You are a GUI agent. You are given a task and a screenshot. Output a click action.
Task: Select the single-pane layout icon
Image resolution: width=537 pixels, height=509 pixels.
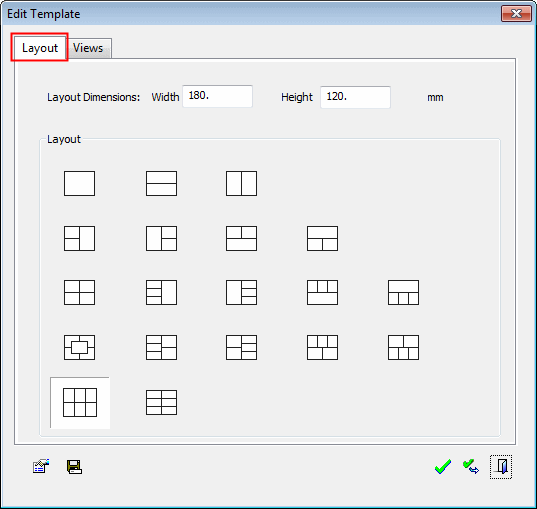click(x=79, y=184)
